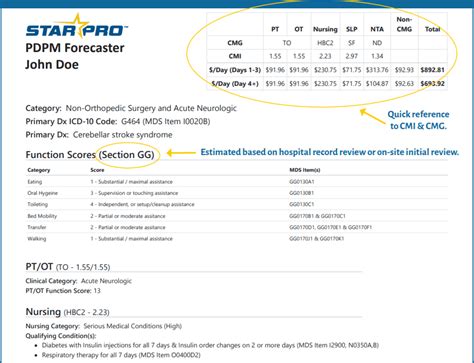
Task: Select the Days 1-3 NTA amount $313.76
Action: 377,70
